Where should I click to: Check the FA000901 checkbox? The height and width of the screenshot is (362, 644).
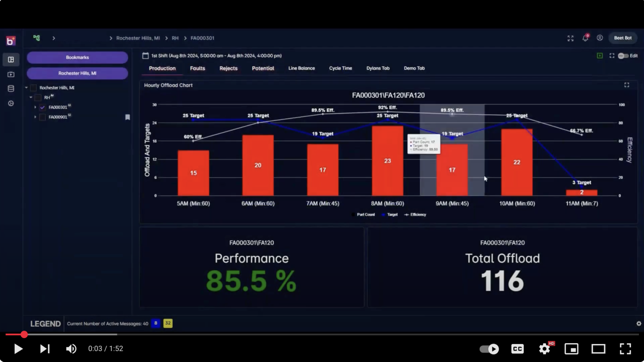coord(42,117)
